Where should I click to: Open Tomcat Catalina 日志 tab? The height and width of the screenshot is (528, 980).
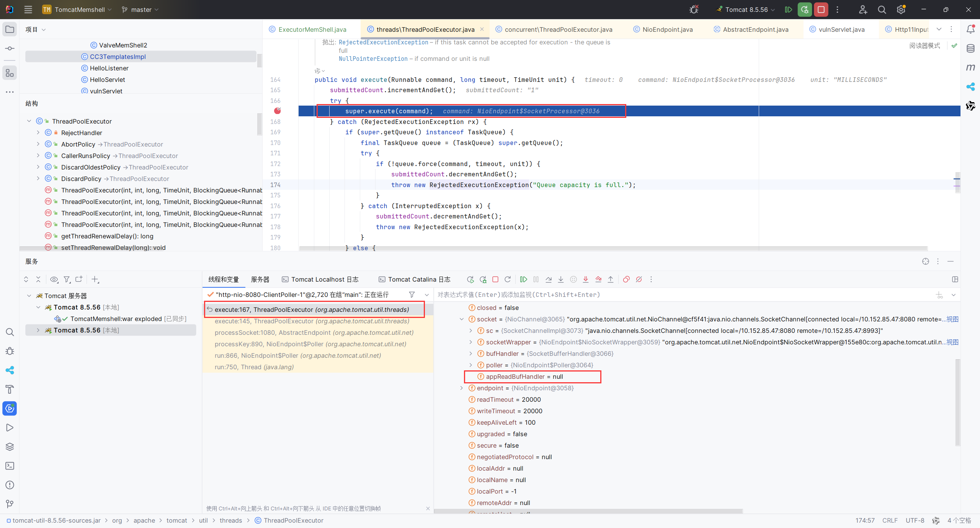click(x=415, y=279)
